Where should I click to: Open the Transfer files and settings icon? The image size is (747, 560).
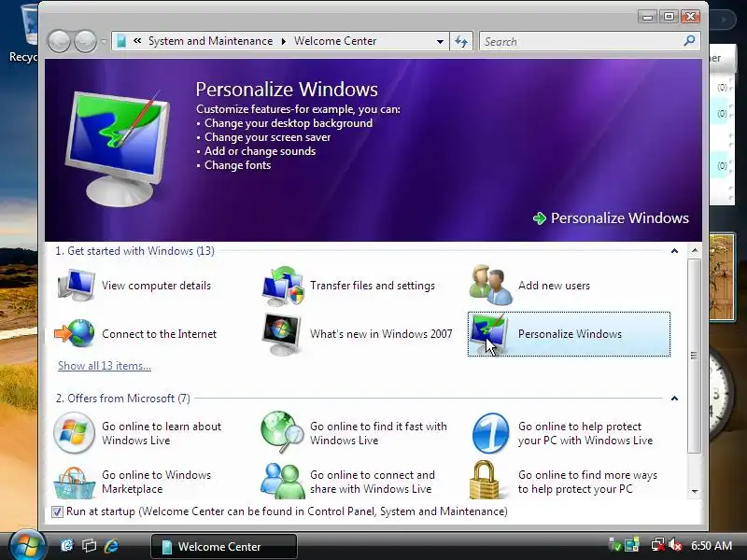[x=283, y=286]
